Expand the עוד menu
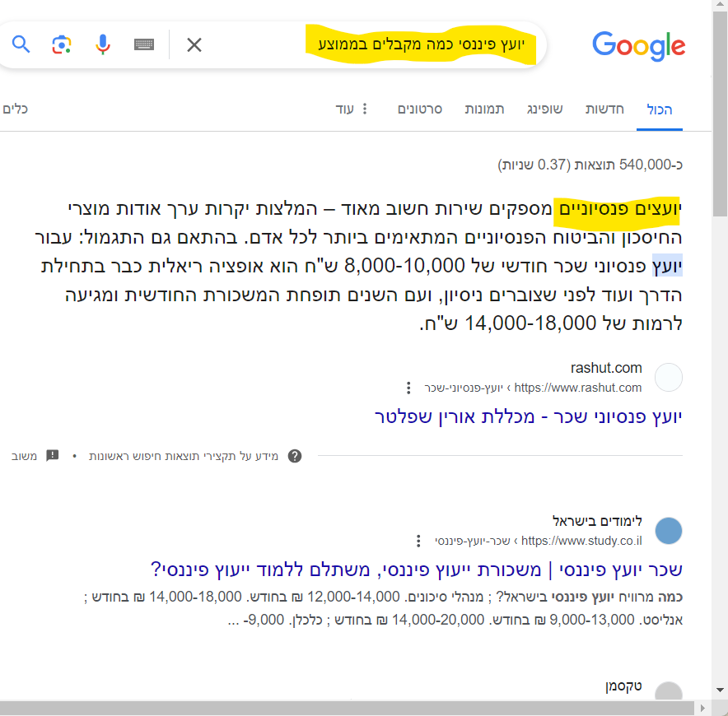728x716 pixels. 352,109
